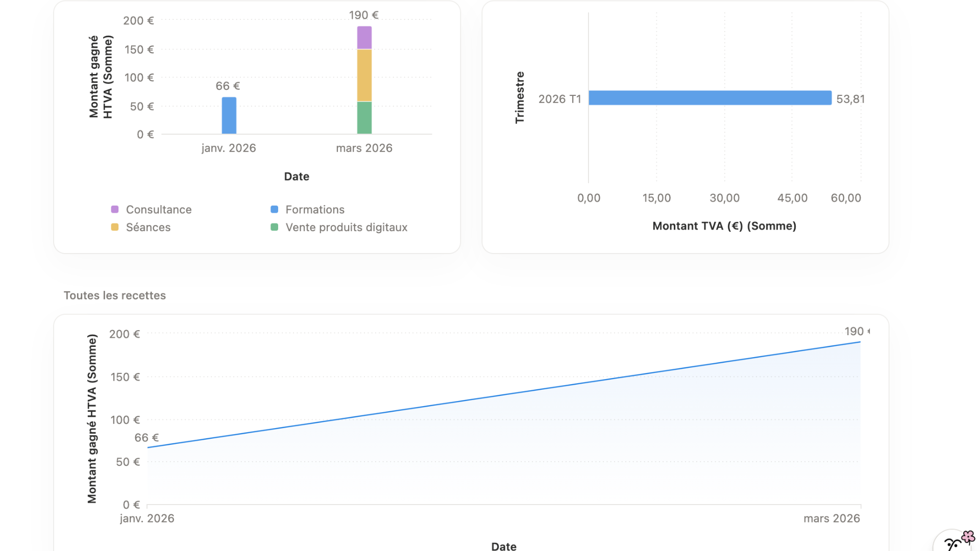Click the 190 € end point of the line chart

click(x=860, y=342)
